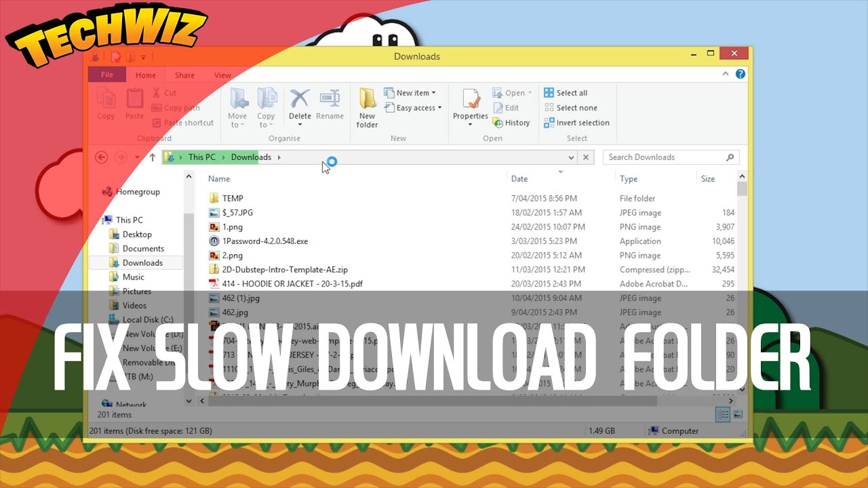Viewport: 868px width, 488px height.
Task: Switch to the Share ribbon tab
Action: [x=184, y=75]
